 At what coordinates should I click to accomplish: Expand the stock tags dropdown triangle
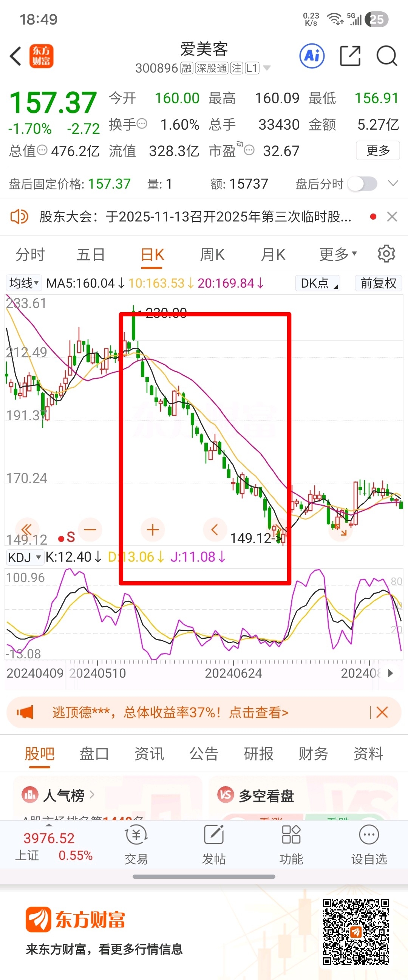coord(267,68)
